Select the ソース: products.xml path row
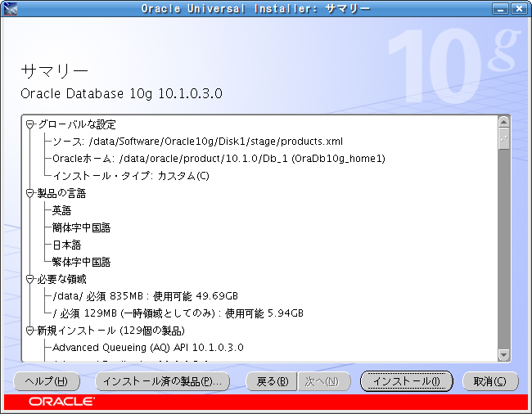 (x=198, y=142)
